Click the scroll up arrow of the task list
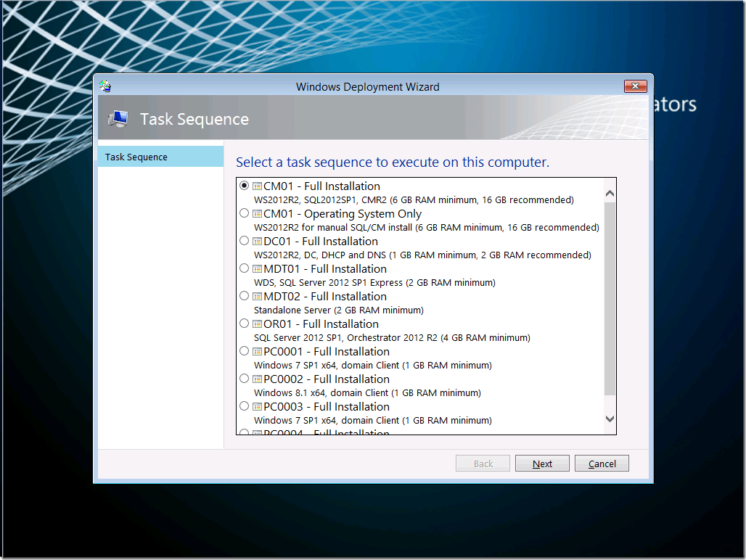The image size is (746, 560). pos(610,194)
